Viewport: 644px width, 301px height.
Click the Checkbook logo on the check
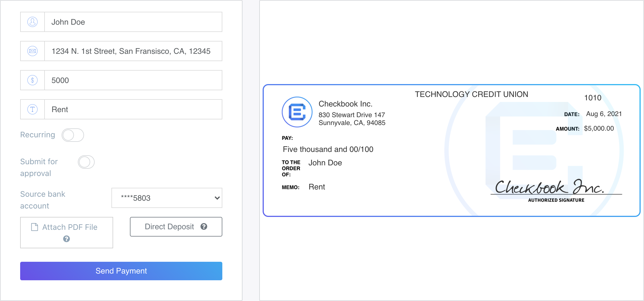click(x=297, y=112)
